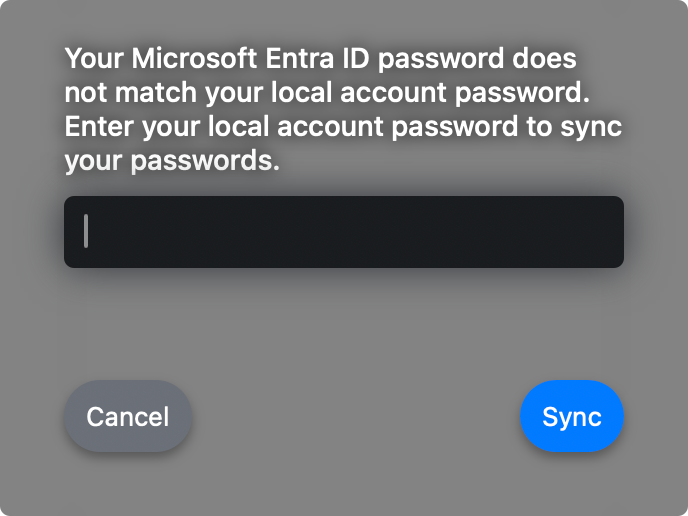
Task: Activate the empty password text field
Action: (344, 232)
